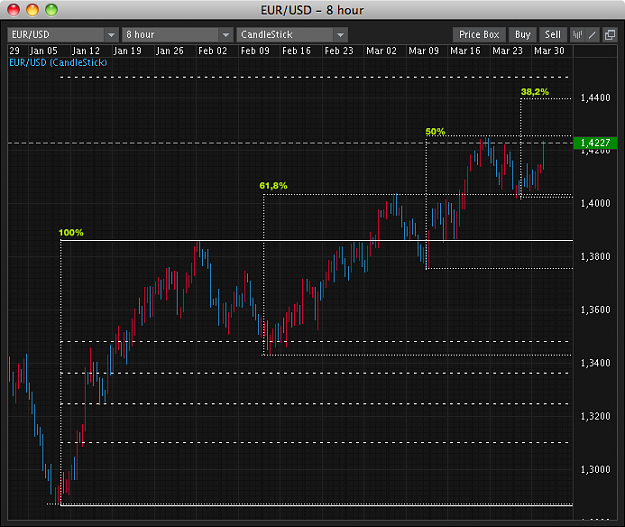Click the Feb 23 date label
The width and height of the screenshot is (625, 527).
pyautogui.click(x=339, y=51)
